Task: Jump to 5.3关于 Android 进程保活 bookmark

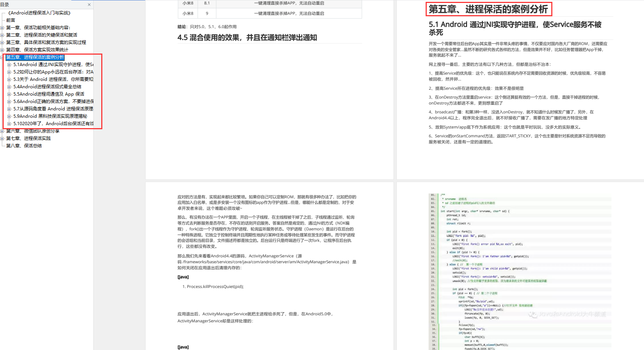Action: [53, 79]
